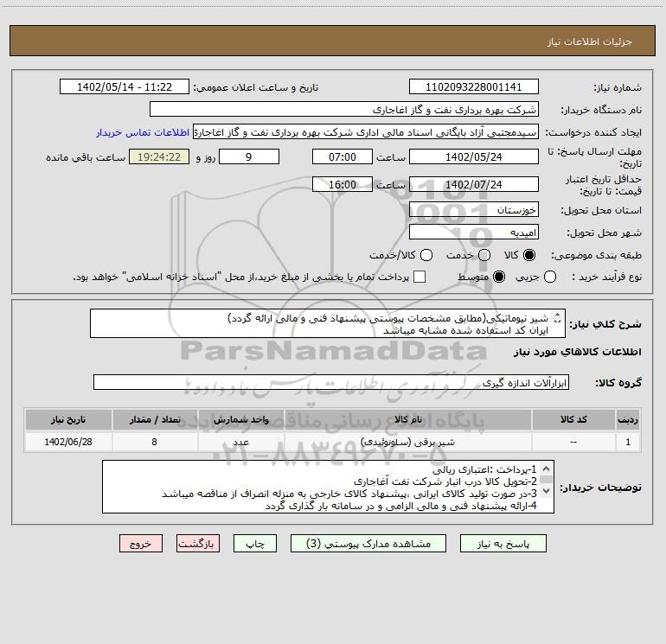Click the page title 'جزئیات اطلاعات نیاز'
This screenshot has width=666, height=644.
pyautogui.click(x=590, y=41)
